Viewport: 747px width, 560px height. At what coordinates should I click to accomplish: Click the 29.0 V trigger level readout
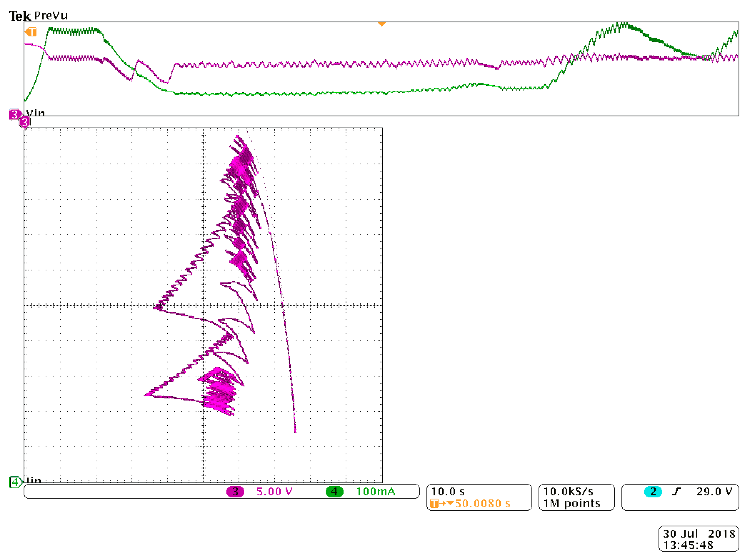pyautogui.click(x=714, y=491)
